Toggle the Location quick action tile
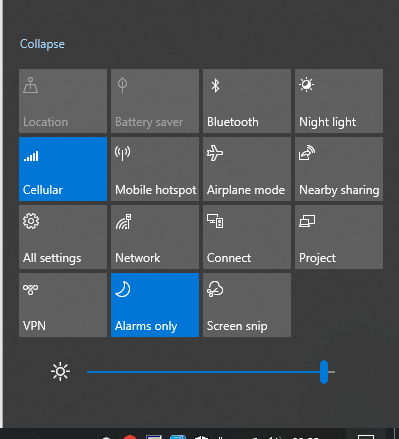This screenshot has width=399, height=439. tap(63, 101)
